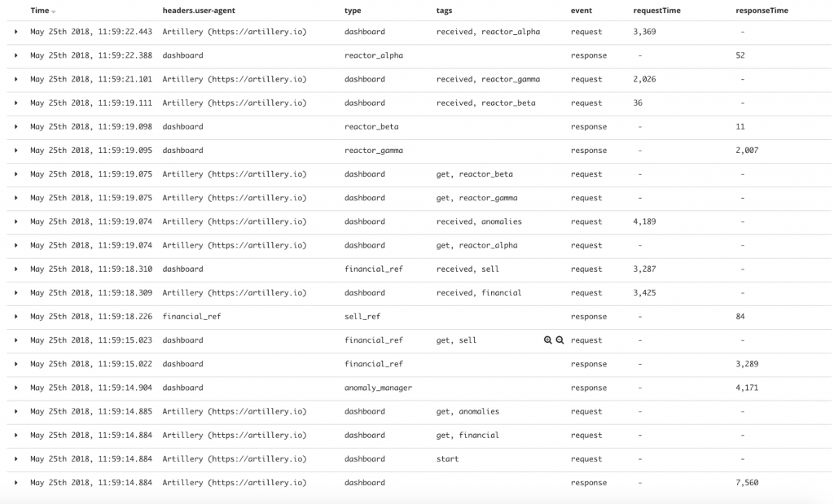Click the requestTime column header

point(656,11)
